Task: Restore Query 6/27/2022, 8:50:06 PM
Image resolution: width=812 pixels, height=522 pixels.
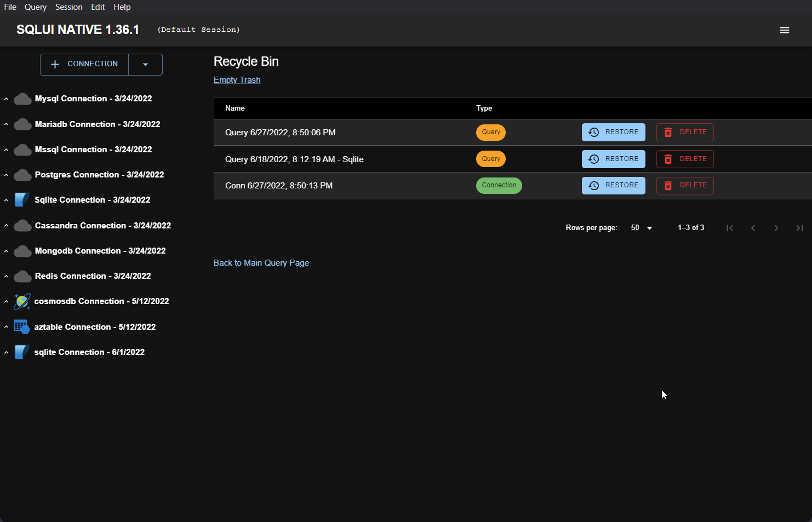Action: [x=614, y=132]
